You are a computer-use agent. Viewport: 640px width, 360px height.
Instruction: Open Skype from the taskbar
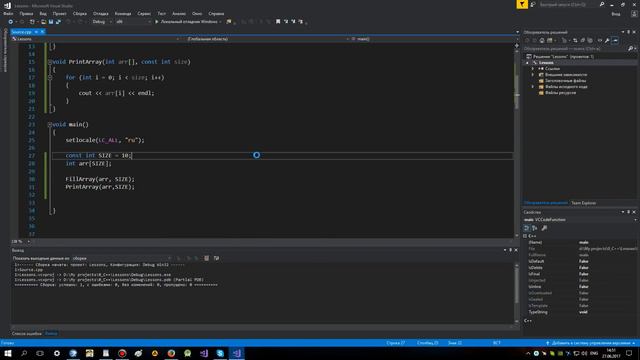click(x=220, y=353)
